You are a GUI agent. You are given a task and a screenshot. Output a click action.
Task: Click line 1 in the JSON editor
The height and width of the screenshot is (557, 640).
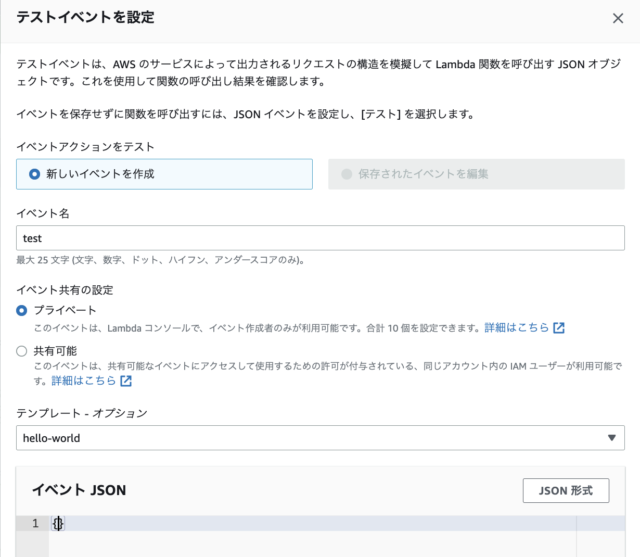coord(312,523)
